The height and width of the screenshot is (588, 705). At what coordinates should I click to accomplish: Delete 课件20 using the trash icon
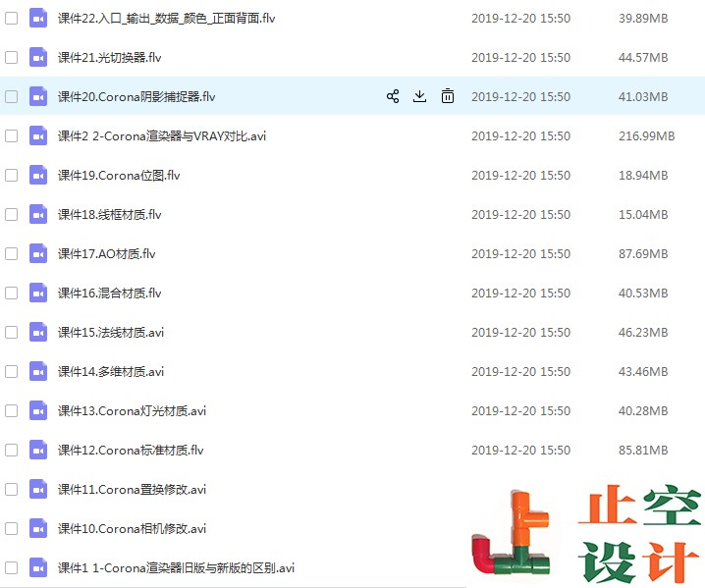[x=448, y=96]
